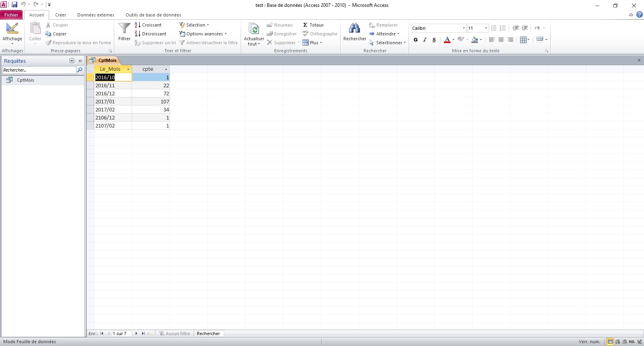Minimize the ribbon with caret
The image size is (644, 346).
(631, 15)
